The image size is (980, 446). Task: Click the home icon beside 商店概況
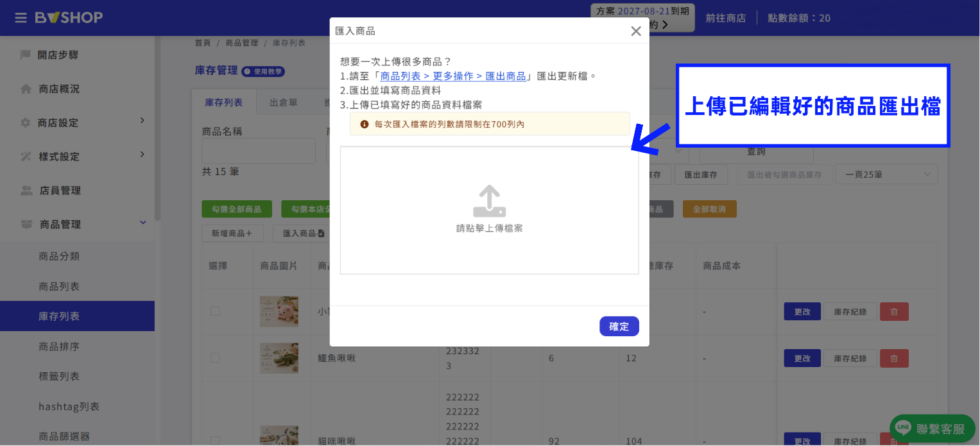click(x=26, y=89)
